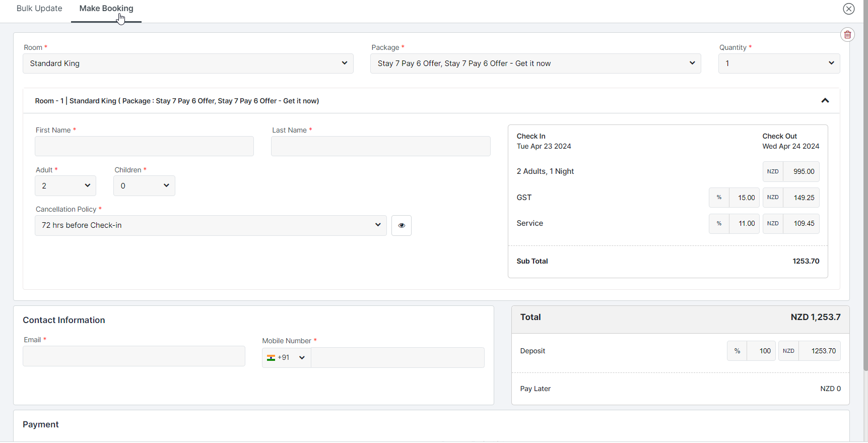Image resolution: width=868 pixels, height=443 pixels.
Task: Open the Cancellation Policy dropdown
Action: pyautogui.click(x=210, y=226)
